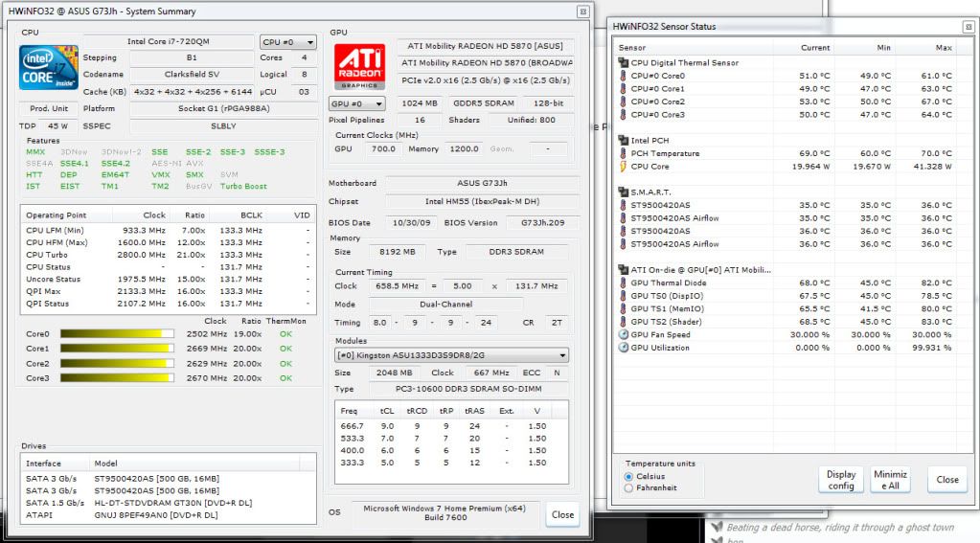Screen dimensions: 980x543
Task: Click the Display config button
Action: click(841, 480)
